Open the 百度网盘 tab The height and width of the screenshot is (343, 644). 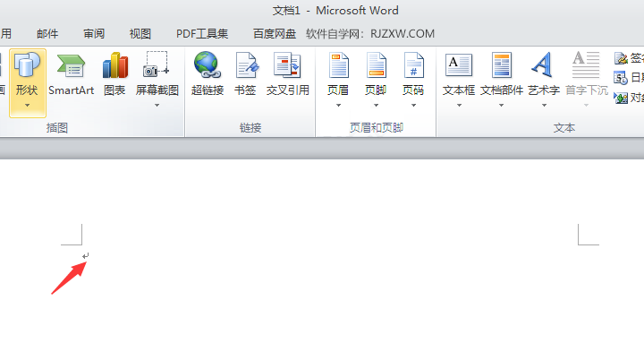[x=275, y=34]
